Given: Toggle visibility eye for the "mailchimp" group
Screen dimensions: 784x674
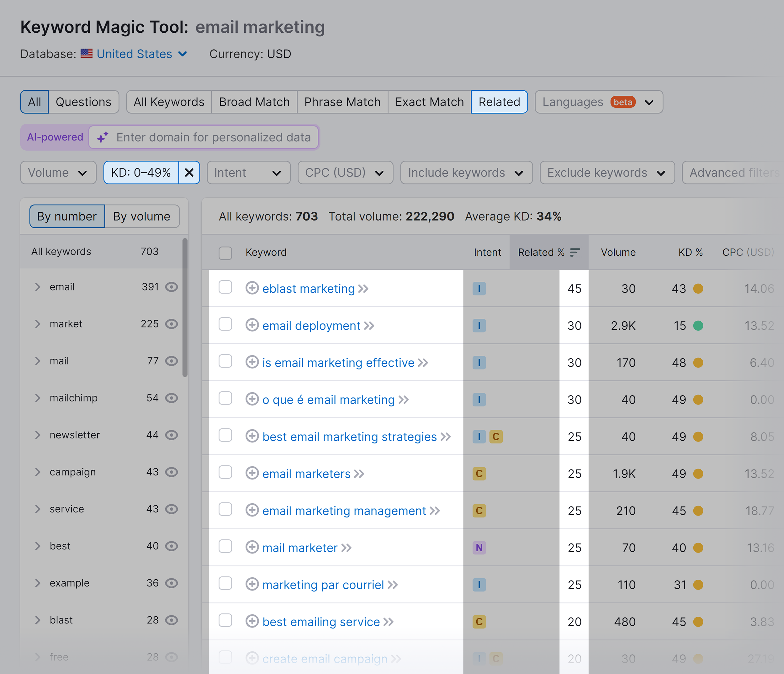Looking at the screenshot, I should pyautogui.click(x=172, y=398).
